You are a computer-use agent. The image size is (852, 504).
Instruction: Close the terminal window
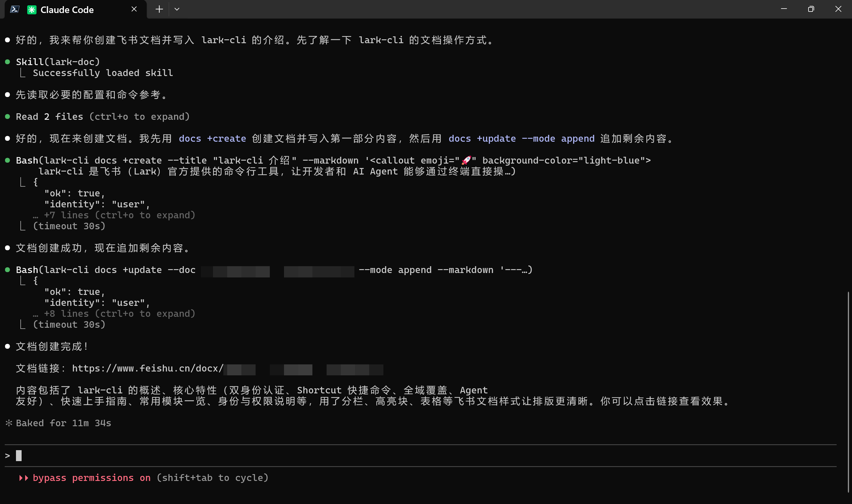pyautogui.click(x=838, y=9)
